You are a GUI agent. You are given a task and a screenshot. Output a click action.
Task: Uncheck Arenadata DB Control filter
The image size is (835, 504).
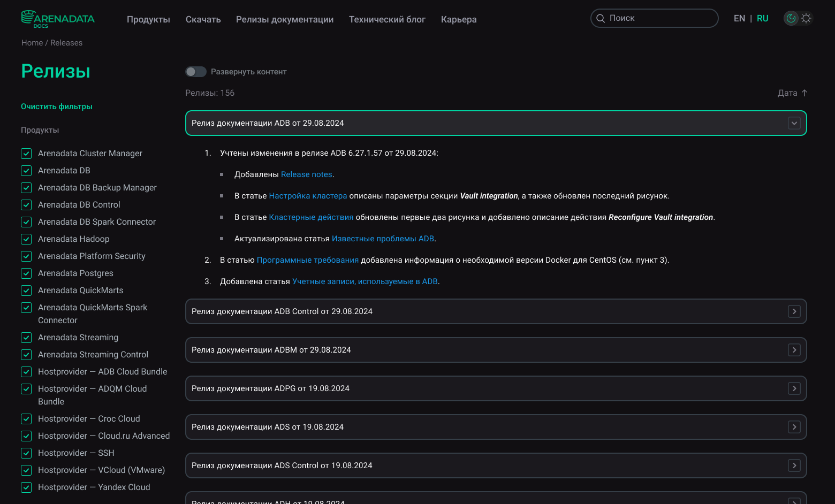click(26, 205)
